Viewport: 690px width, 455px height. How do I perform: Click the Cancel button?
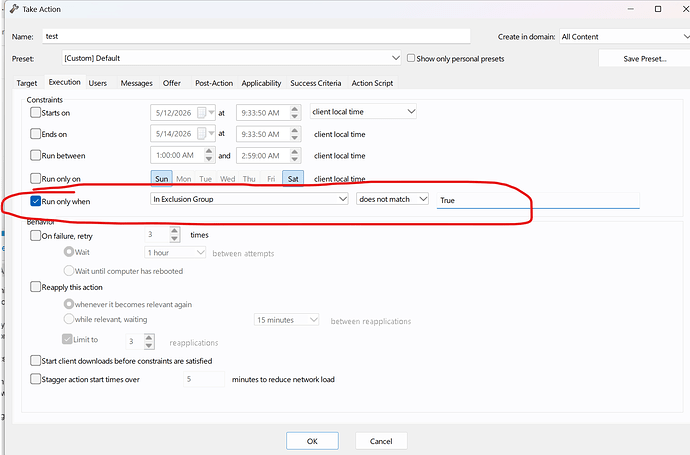coord(381,441)
